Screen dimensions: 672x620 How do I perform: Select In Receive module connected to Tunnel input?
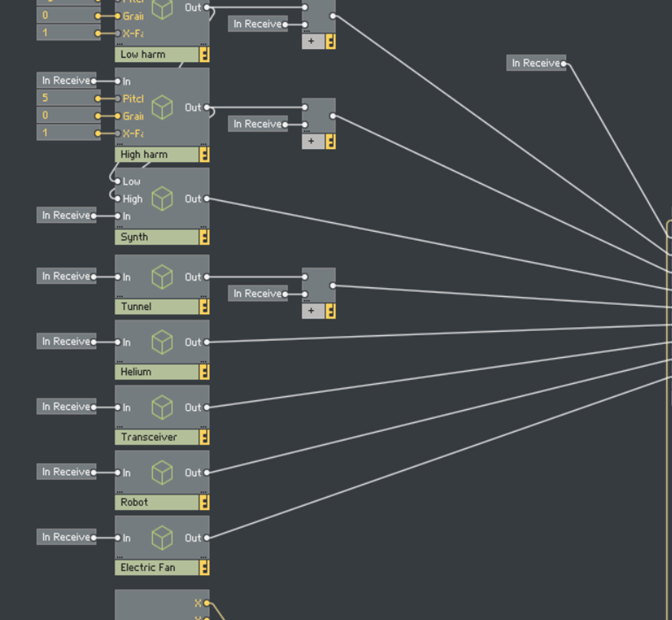pos(66,276)
